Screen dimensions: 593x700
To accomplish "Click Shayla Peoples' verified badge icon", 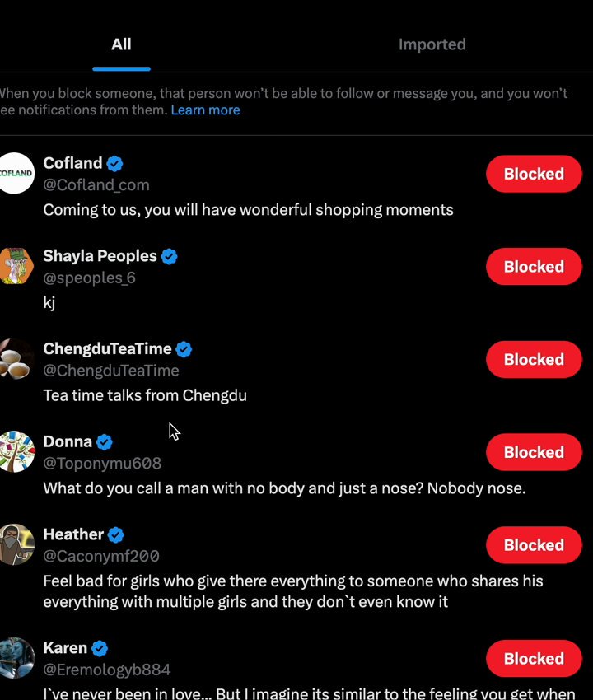I will [x=169, y=256].
